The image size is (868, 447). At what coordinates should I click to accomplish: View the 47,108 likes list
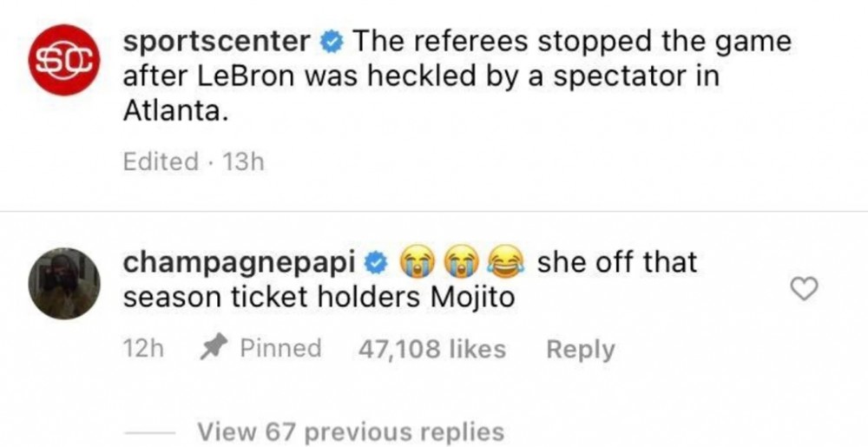(x=431, y=349)
